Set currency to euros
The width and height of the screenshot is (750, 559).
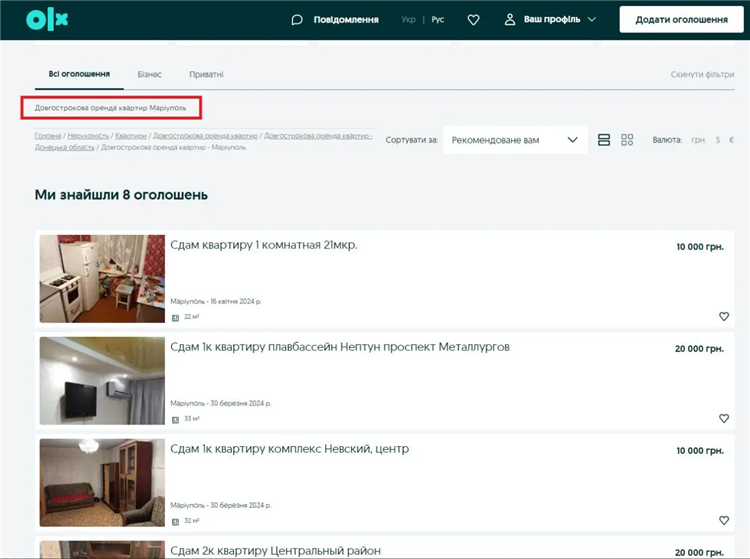pyautogui.click(x=731, y=140)
